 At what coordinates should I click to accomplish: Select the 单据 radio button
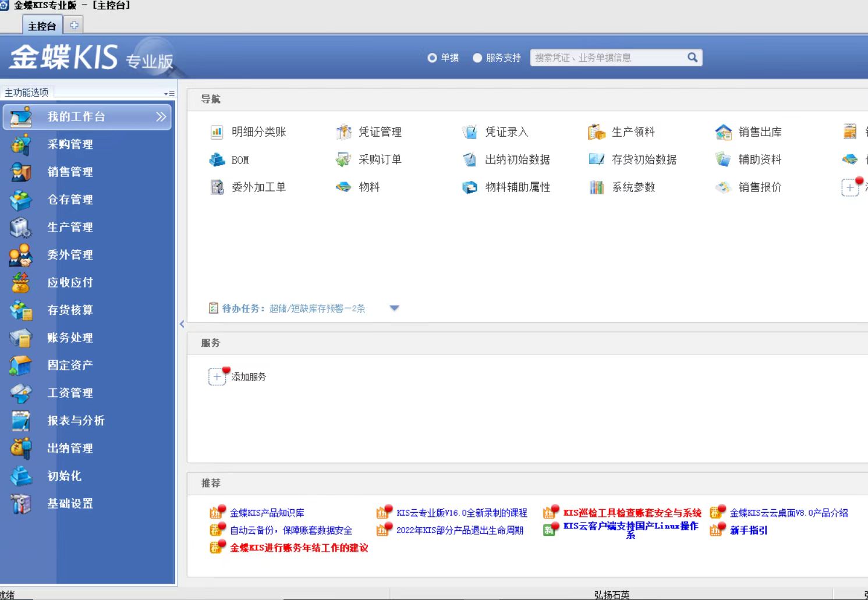[x=432, y=58]
